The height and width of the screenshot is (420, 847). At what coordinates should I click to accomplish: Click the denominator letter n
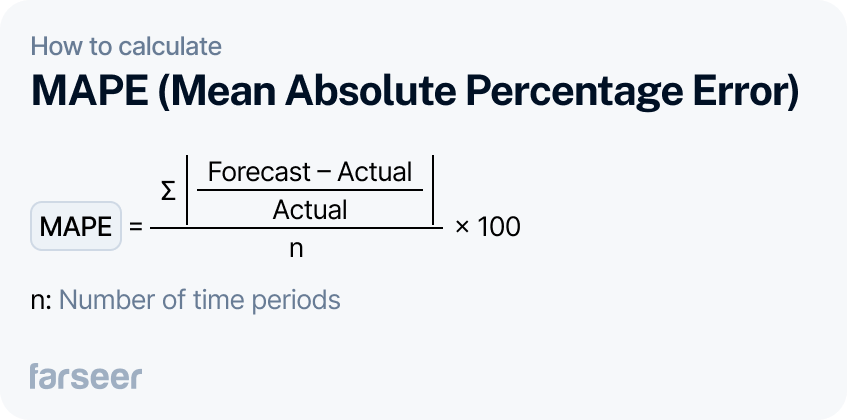[296, 249]
